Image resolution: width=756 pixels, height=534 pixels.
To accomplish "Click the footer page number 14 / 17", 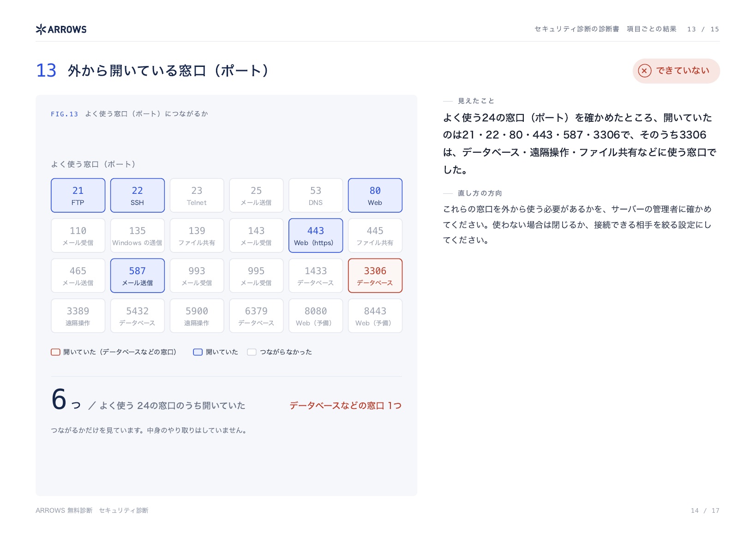I will click(705, 510).
